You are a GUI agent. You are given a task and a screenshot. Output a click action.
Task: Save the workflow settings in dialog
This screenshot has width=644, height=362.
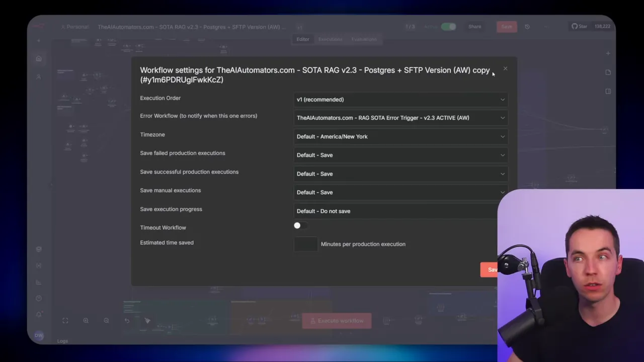(x=489, y=269)
